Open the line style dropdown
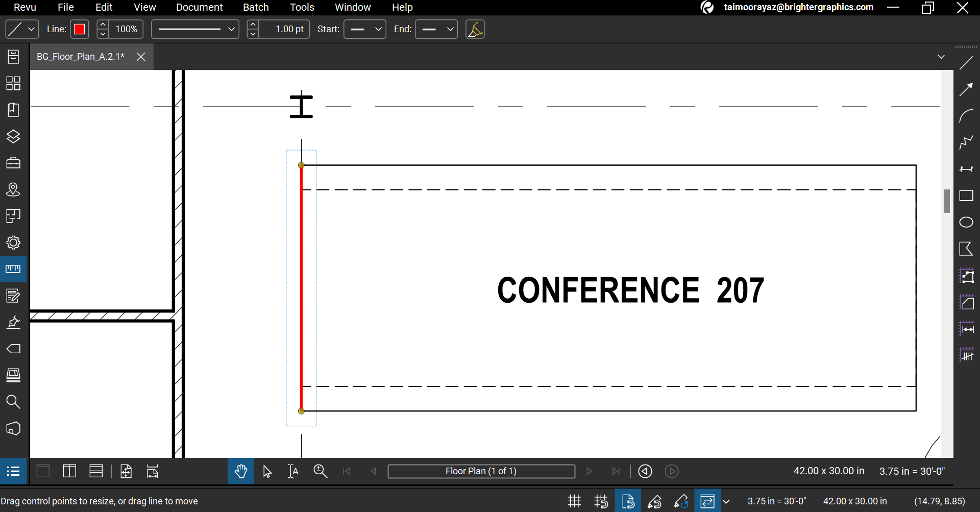This screenshot has width=980, height=512. pos(195,29)
